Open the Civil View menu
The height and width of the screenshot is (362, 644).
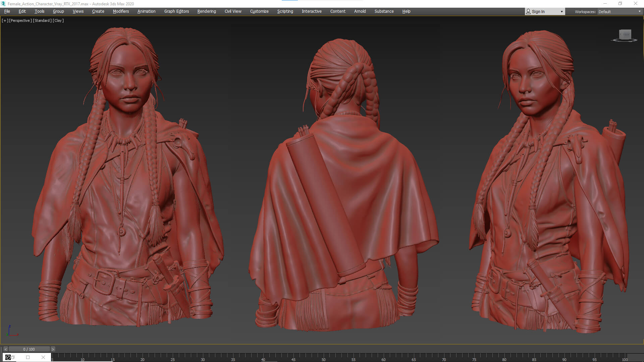click(x=233, y=11)
